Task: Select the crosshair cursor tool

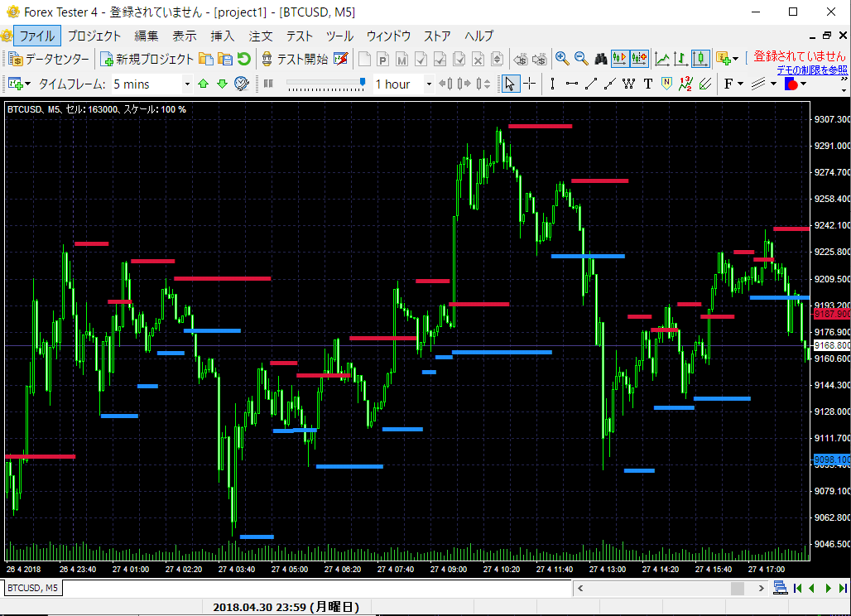Action: [x=529, y=84]
